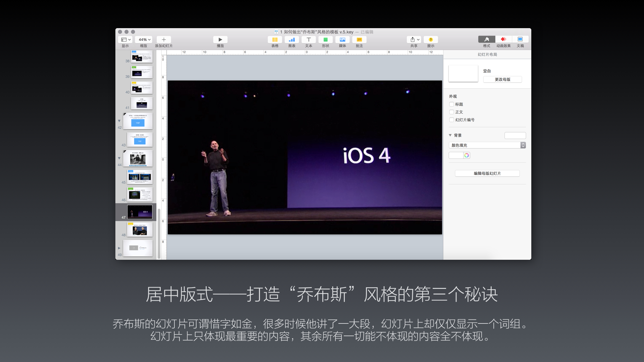Enable the 正文 checkbox
The width and height of the screenshot is (644, 362).
point(451,112)
